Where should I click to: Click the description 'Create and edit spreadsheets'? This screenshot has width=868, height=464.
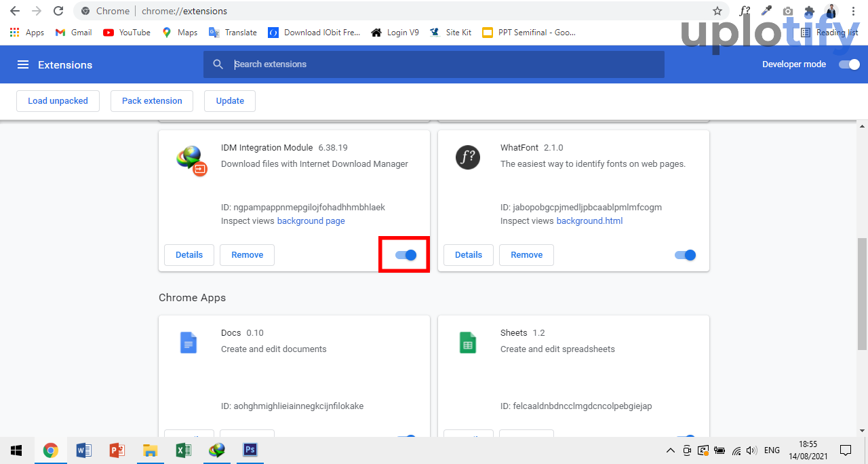[x=557, y=349]
